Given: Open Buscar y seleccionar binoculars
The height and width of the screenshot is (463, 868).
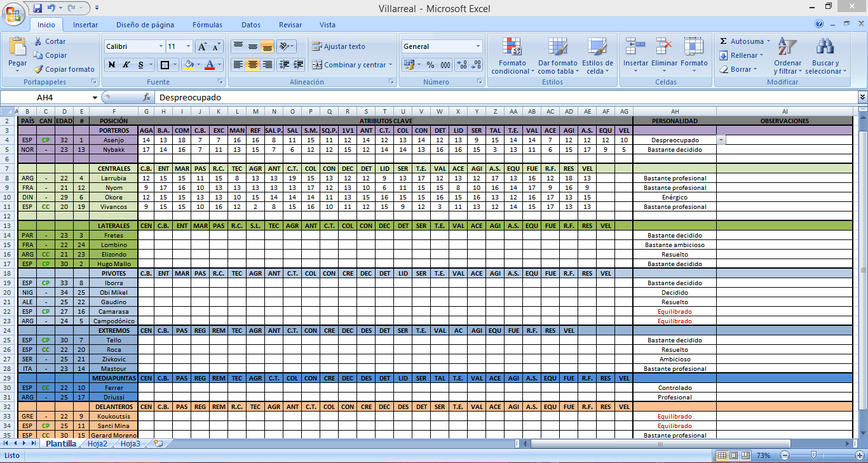Looking at the screenshot, I should point(825,56).
